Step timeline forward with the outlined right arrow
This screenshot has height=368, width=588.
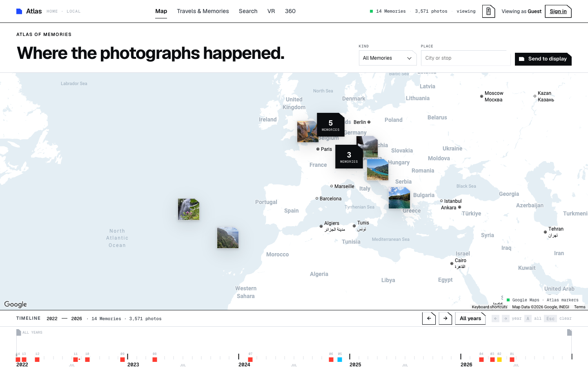click(x=445, y=319)
